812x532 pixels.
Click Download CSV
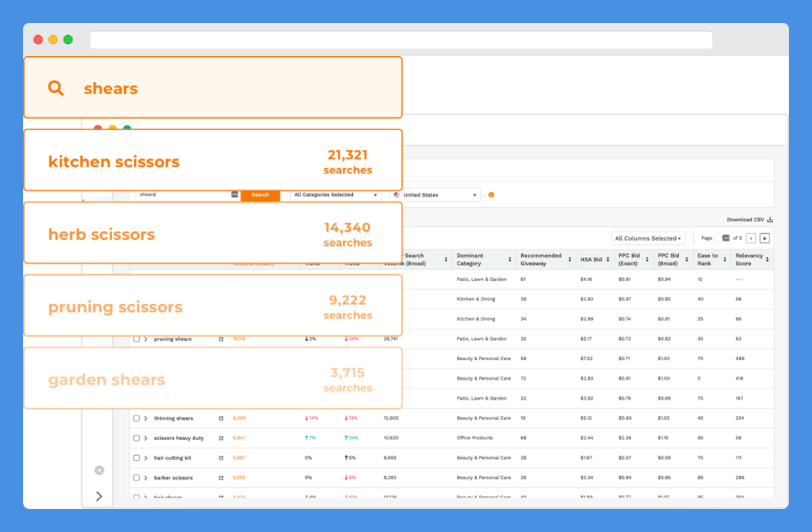(749, 220)
